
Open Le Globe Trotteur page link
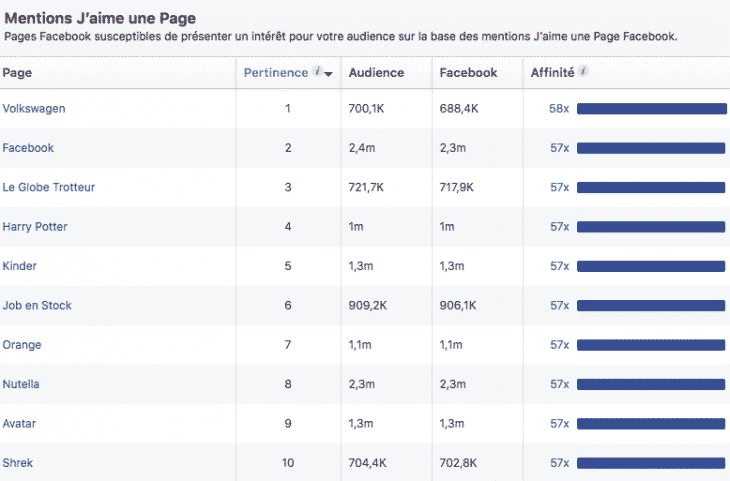(49, 187)
